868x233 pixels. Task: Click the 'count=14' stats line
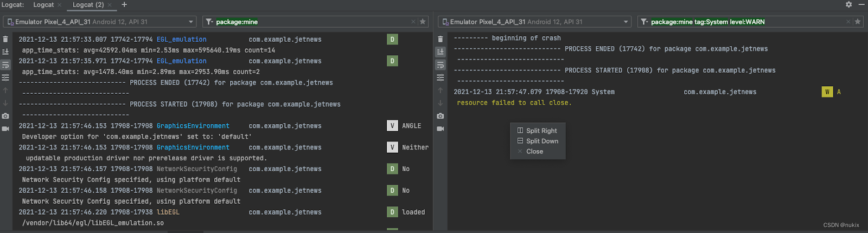[149, 50]
